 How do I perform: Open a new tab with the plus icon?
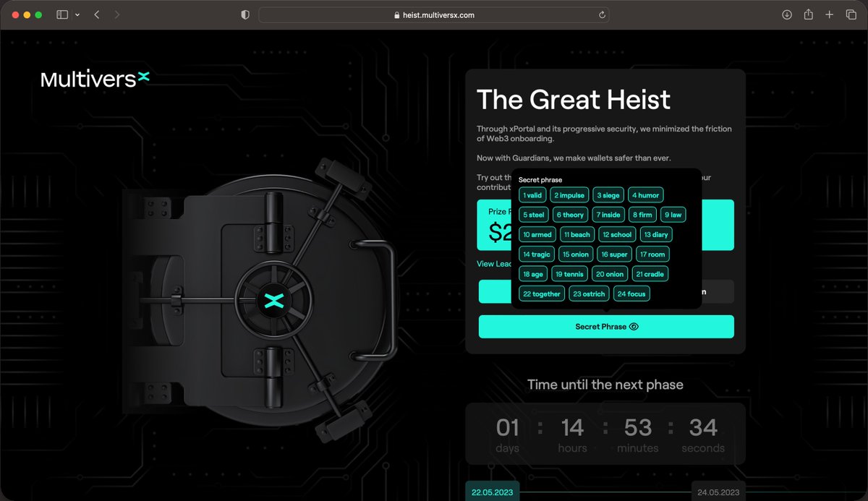[x=830, y=14]
